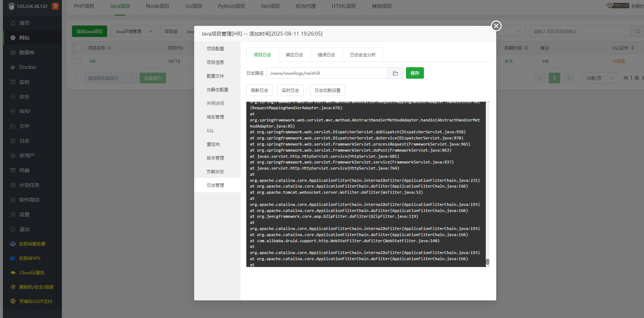Click the green 保存 button

[x=415, y=73]
